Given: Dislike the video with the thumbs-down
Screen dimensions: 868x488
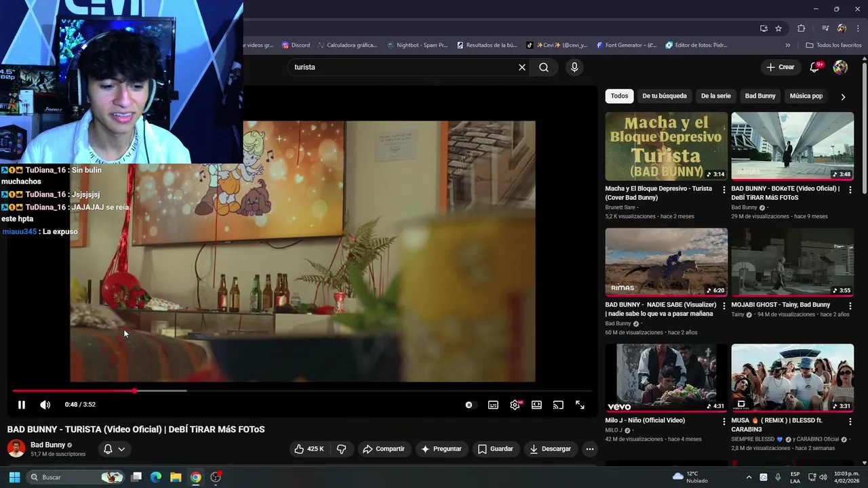Looking at the screenshot, I should pyautogui.click(x=342, y=449).
